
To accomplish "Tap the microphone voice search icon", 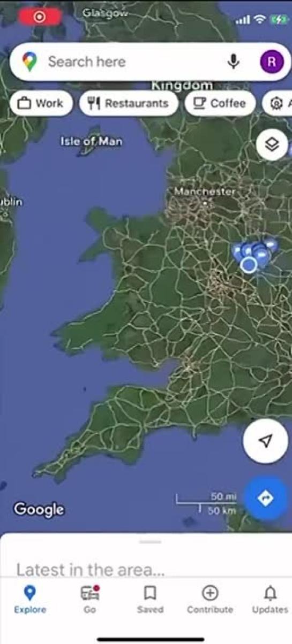I will [233, 62].
